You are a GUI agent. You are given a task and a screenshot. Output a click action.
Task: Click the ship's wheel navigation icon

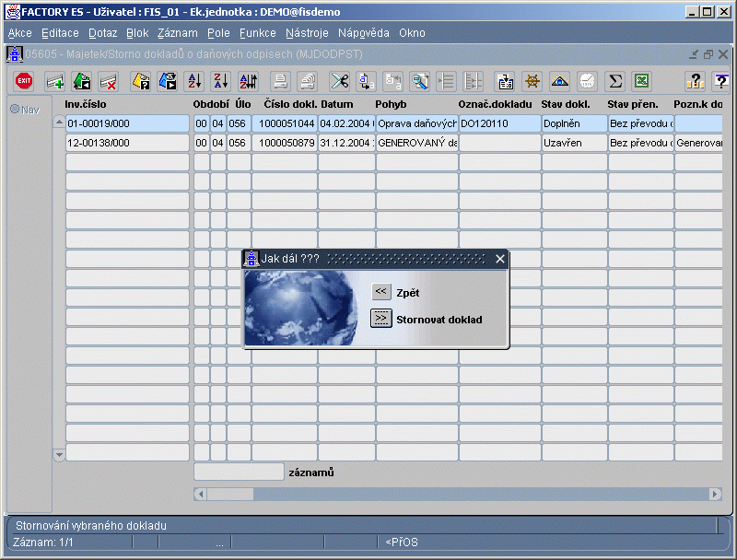click(532, 81)
